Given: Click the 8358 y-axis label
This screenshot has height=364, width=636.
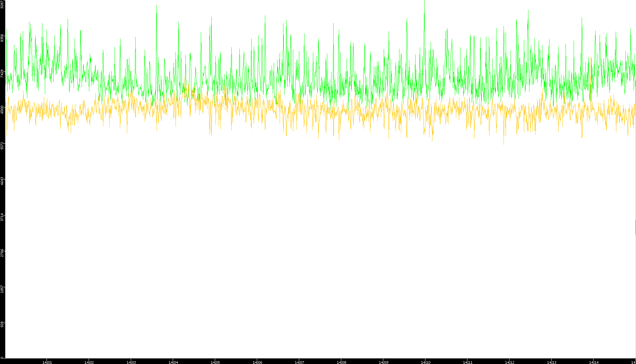Looking at the screenshot, I should 2,38.
